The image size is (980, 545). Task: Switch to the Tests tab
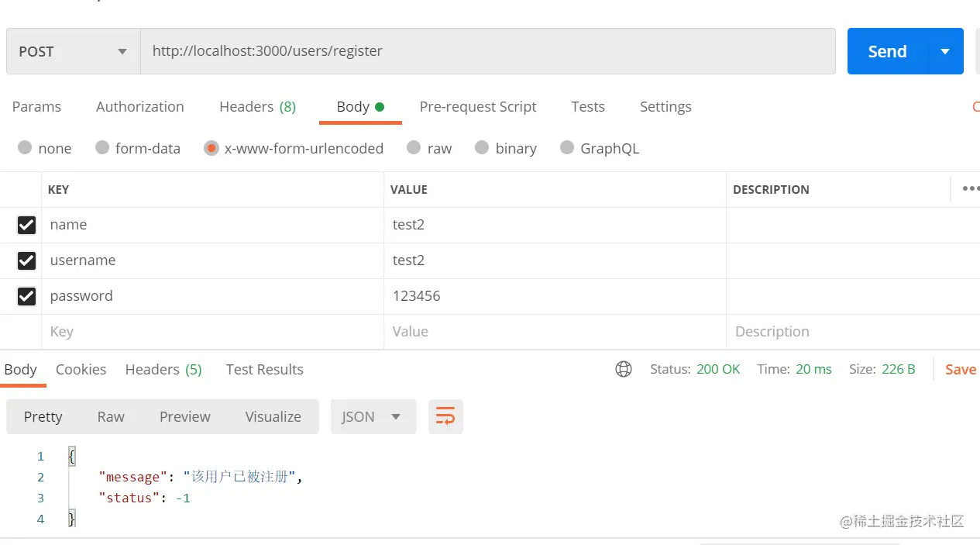(588, 106)
